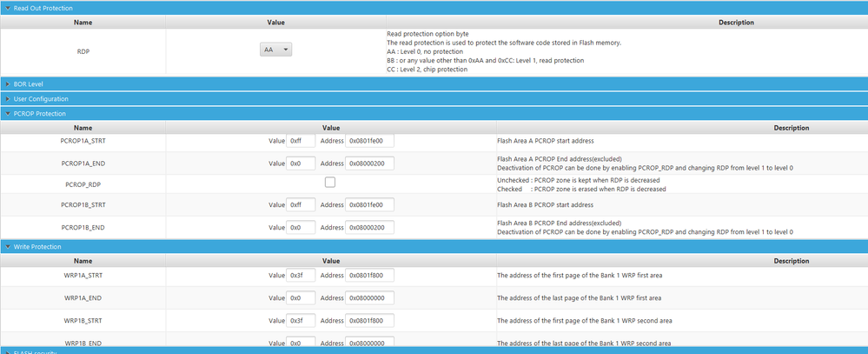Image resolution: width=868 pixels, height=354 pixels.
Task: Select the PCROP1B_STRT name cell
Action: coord(83,205)
